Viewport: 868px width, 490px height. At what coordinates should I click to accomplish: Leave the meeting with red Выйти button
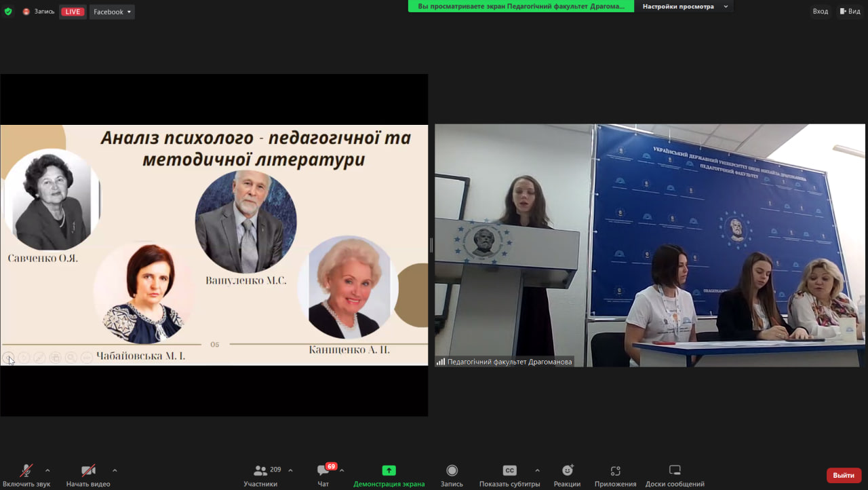(x=844, y=475)
